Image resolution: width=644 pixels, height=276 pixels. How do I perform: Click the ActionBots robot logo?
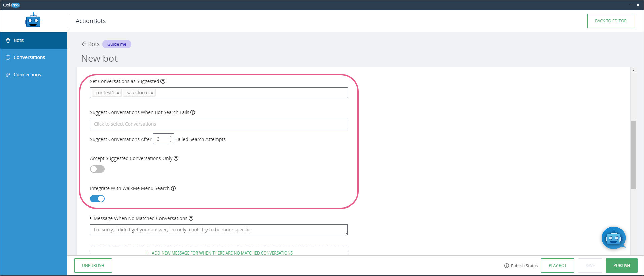pos(33,20)
